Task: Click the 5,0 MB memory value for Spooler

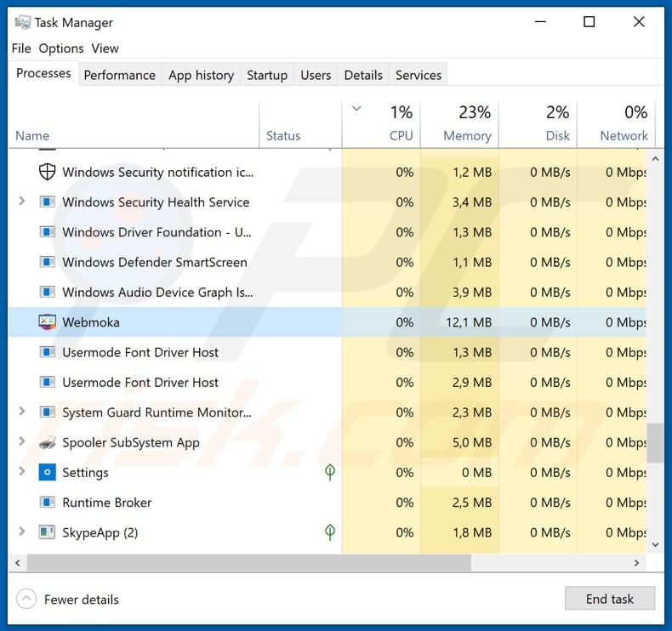Action: [x=472, y=442]
